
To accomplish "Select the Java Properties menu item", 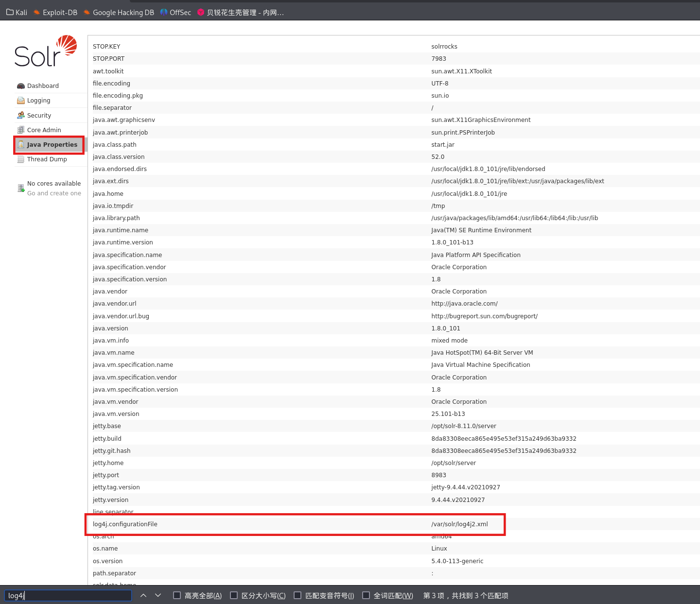I will click(52, 144).
